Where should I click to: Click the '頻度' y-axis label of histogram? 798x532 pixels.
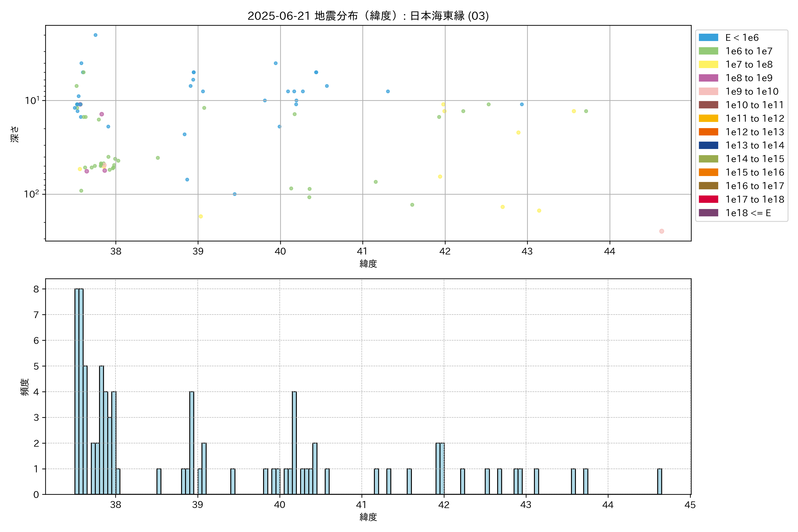click(x=24, y=387)
